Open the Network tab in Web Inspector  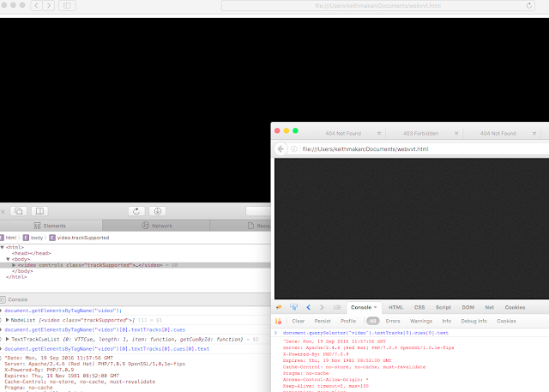tap(156, 226)
